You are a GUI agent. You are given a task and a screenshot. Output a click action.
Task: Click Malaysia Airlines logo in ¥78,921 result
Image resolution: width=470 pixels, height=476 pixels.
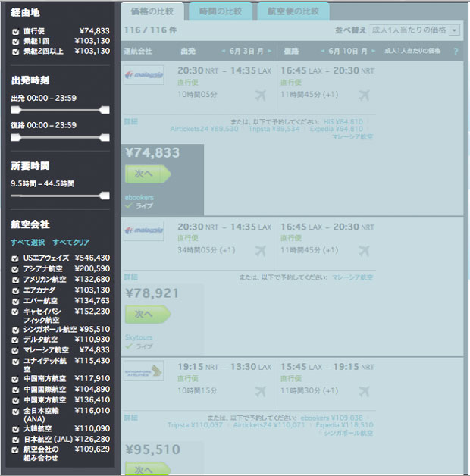pyautogui.click(x=144, y=230)
